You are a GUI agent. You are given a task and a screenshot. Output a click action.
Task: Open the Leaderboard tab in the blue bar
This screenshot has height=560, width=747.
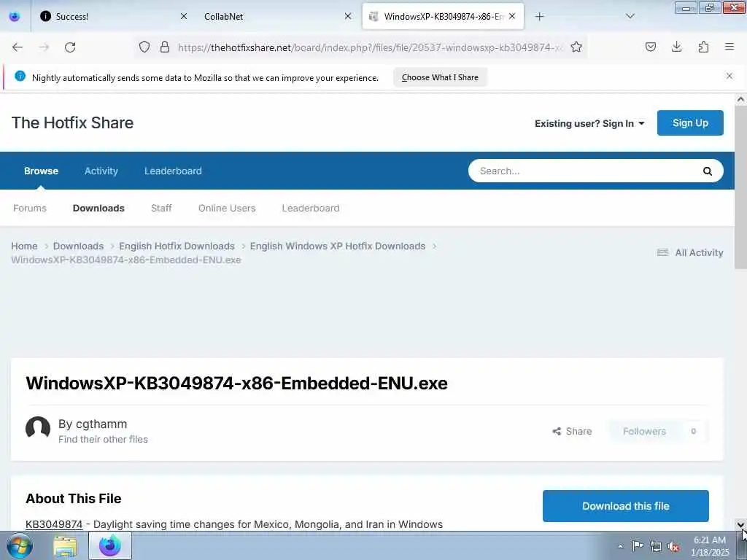point(173,171)
